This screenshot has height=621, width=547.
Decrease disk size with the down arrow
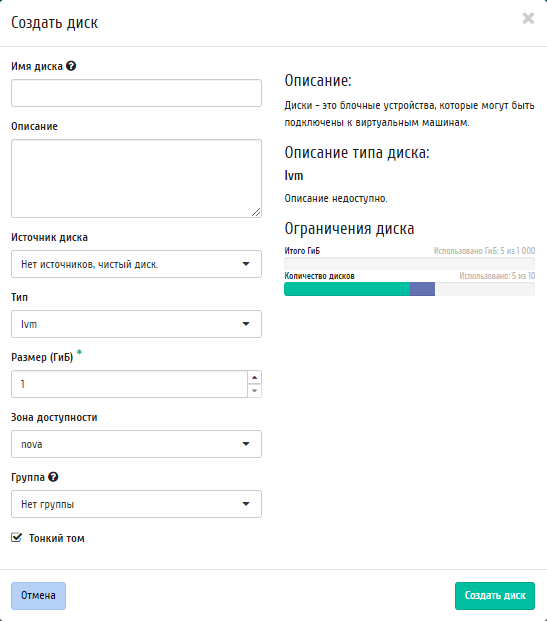coord(254,391)
